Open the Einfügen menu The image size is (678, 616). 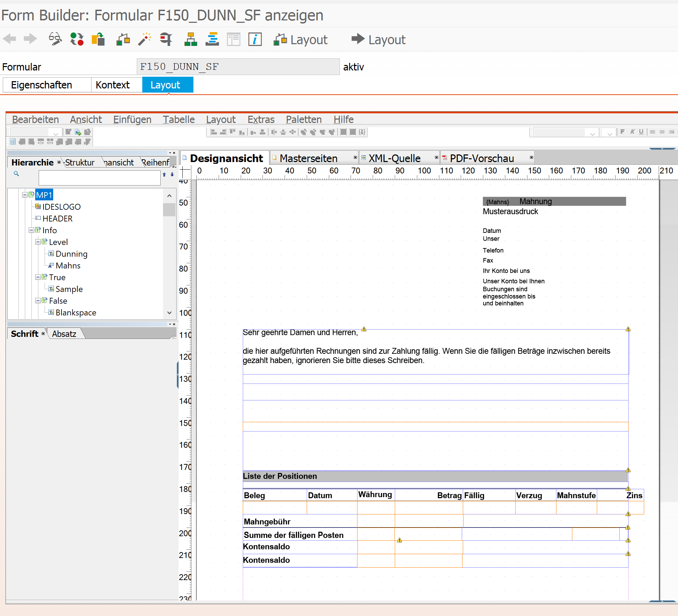[x=132, y=120]
